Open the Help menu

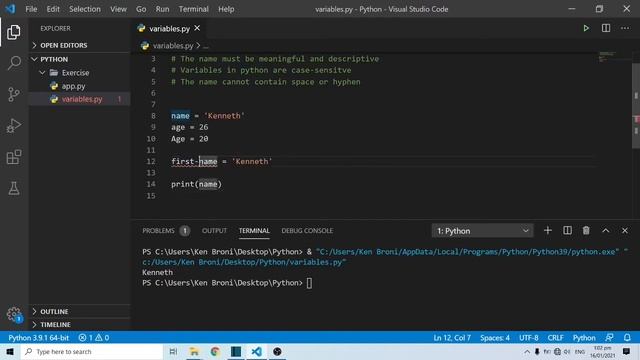click(x=226, y=9)
